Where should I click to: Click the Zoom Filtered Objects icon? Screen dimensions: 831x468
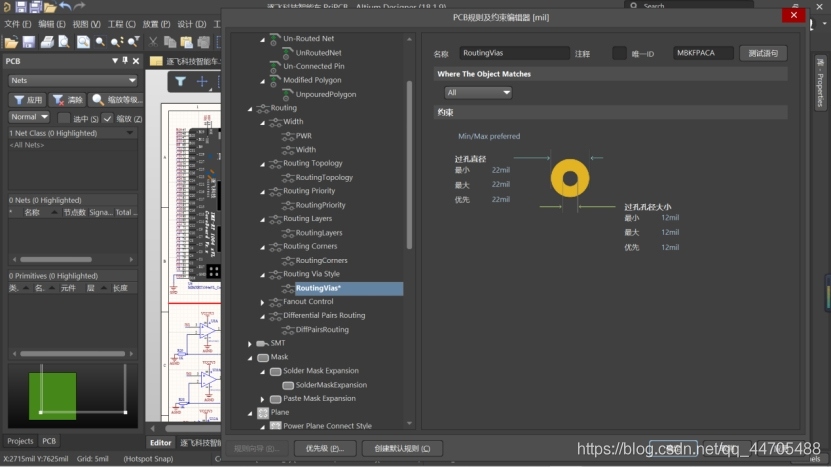(x=134, y=42)
